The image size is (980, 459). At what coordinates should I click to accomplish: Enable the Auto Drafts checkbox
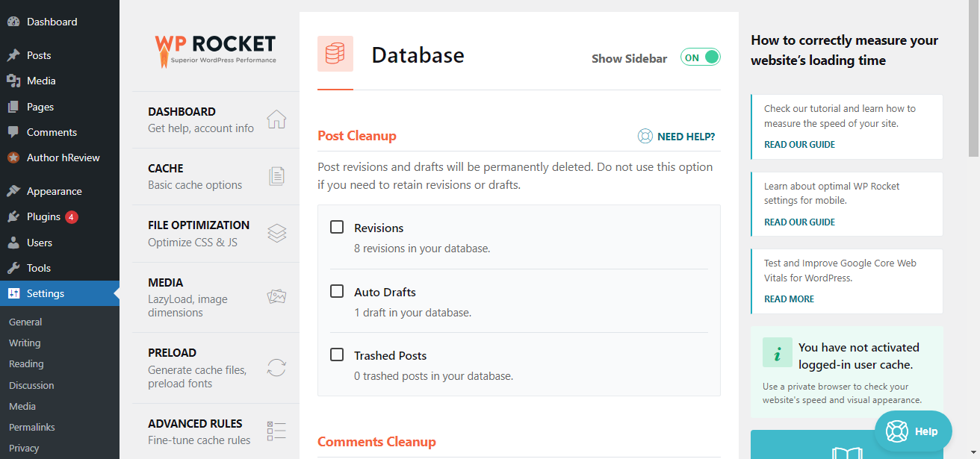(337, 291)
